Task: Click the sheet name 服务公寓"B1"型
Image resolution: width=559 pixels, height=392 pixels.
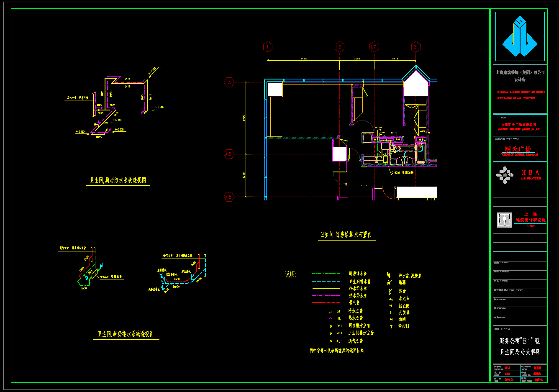Action: point(520,341)
